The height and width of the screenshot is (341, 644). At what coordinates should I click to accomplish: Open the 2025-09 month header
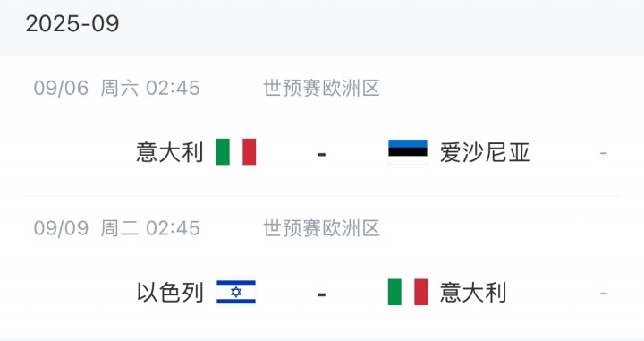72,23
